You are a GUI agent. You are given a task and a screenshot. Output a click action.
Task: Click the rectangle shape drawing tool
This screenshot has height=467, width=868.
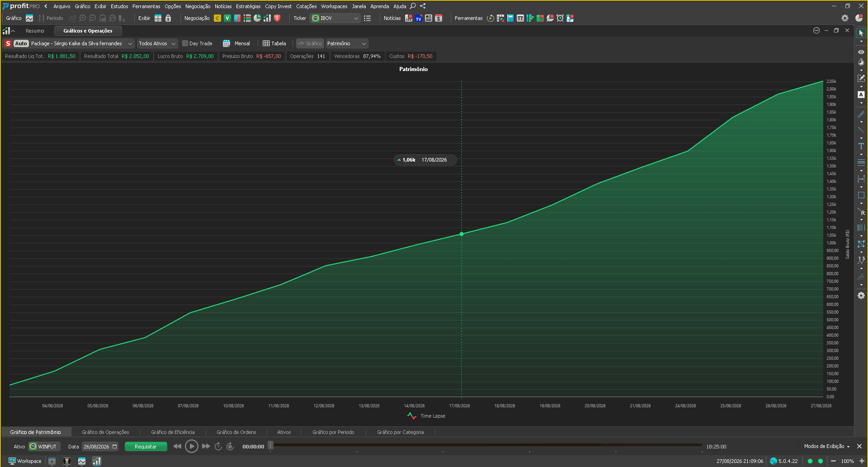(861, 195)
